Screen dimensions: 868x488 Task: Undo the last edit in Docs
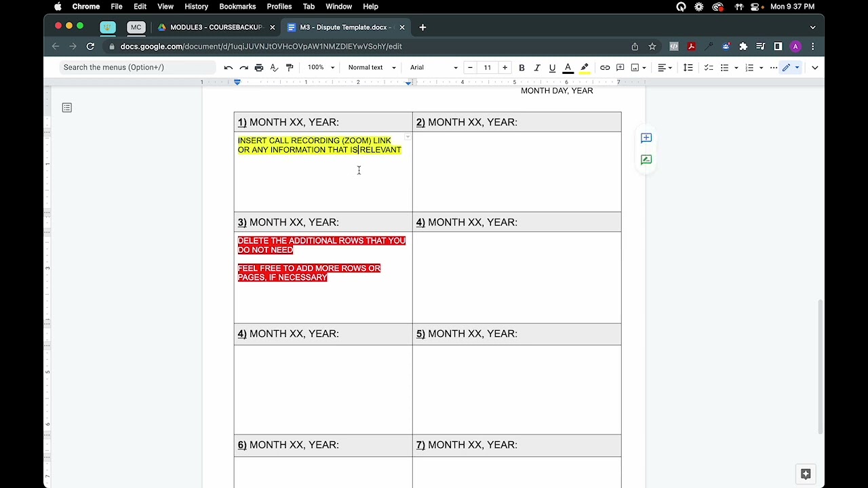[x=229, y=67]
